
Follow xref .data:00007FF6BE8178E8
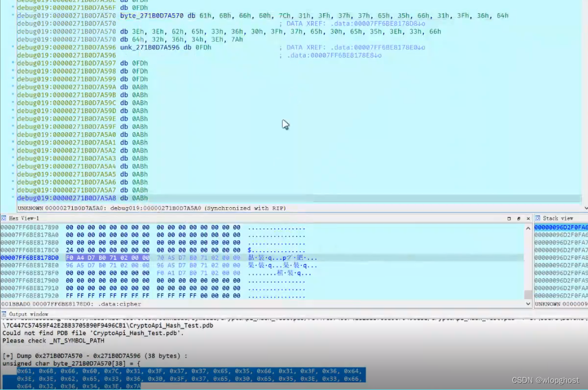(x=334, y=55)
